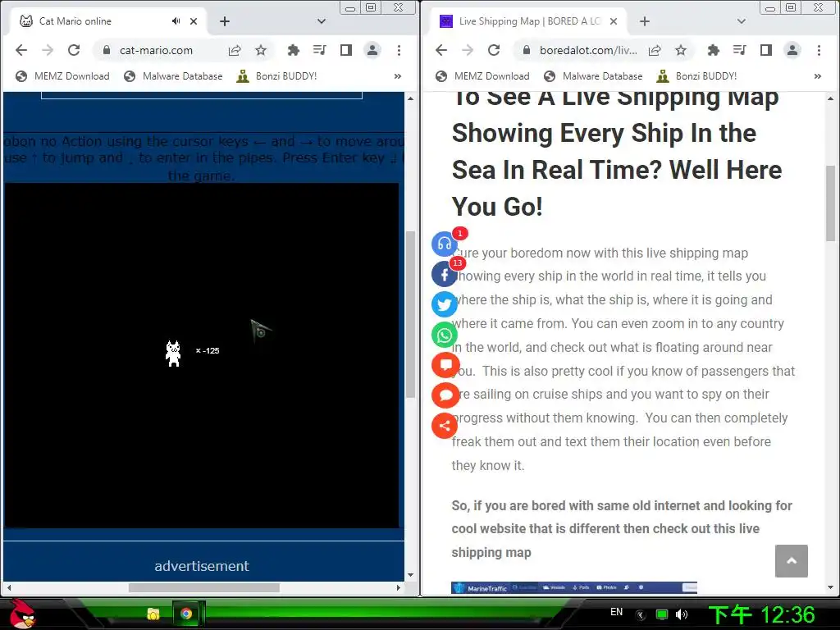The image size is (840, 630).
Task: Click left arrow of Cat Mario horizontal scrollbar
Action: [8, 587]
